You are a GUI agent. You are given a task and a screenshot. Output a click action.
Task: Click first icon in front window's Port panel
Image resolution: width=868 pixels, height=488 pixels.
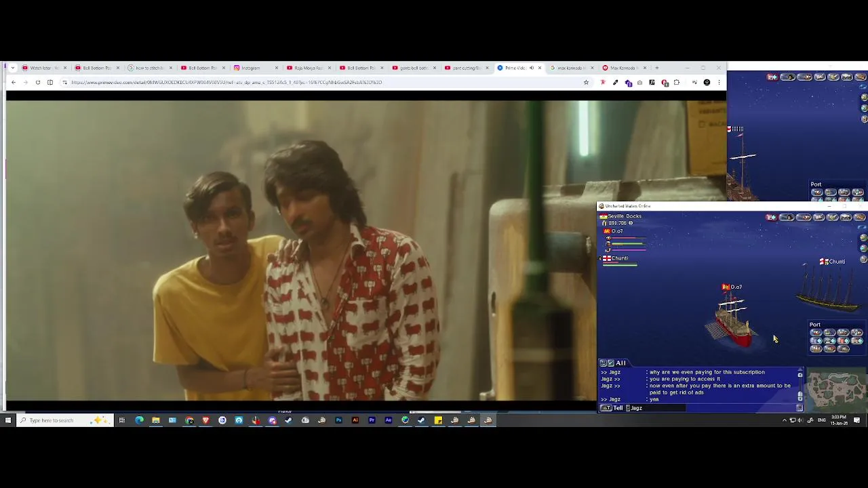pyautogui.click(x=816, y=333)
